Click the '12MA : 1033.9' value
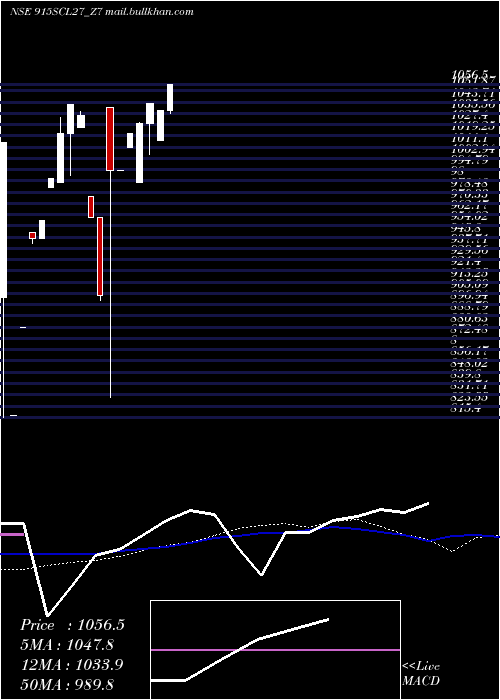Image resolution: width=500 pixels, height=700 pixels. (72, 665)
